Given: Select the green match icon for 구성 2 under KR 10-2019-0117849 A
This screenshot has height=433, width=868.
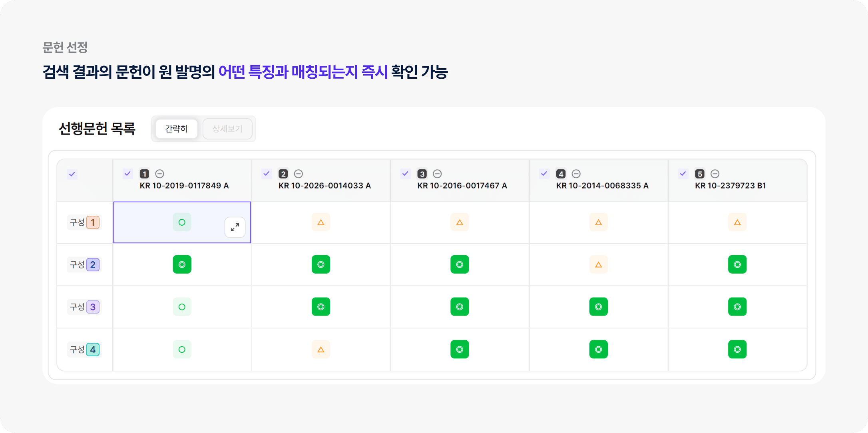Looking at the screenshot, I should 182,264.
